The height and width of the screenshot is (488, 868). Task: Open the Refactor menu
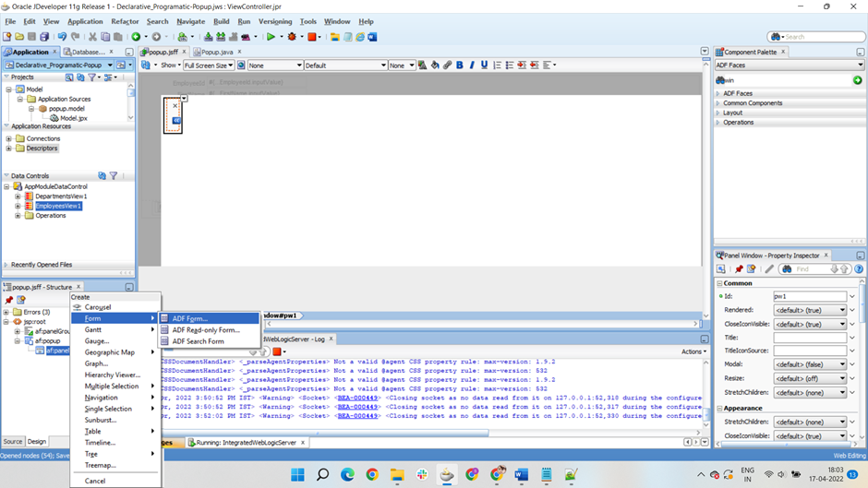125,21
